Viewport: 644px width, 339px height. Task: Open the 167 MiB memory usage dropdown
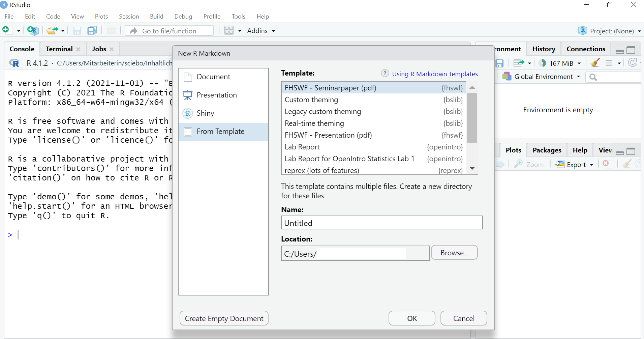pos(560,63)
